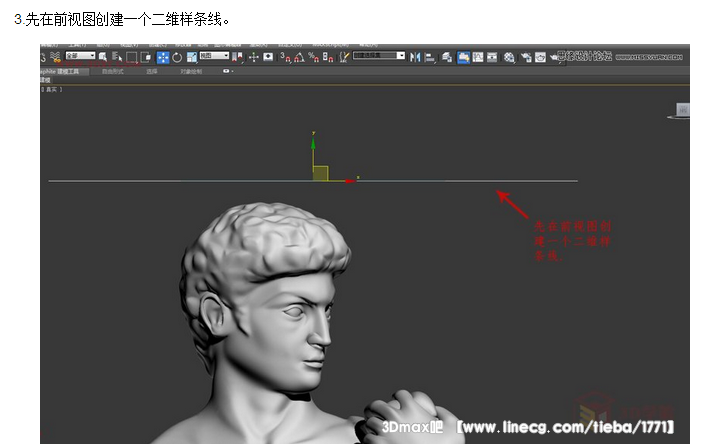Click the Mirror tool icon
The image size is (703, 444).
point(414,57)
